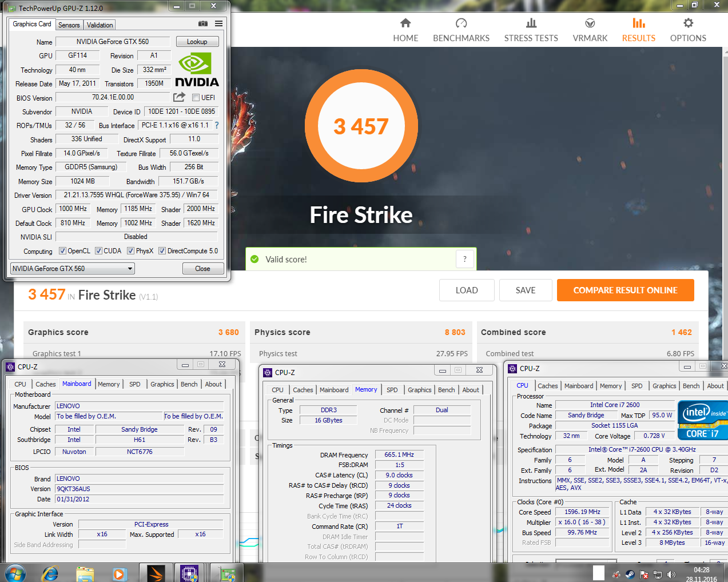Switch to GPU-Z Sensors tab

(69, 25)
